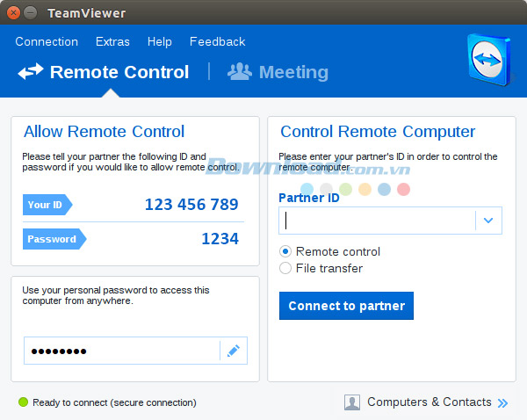Open the Feedback menu
This screenshot has width=527, height=420.
(x=217, y=41)
